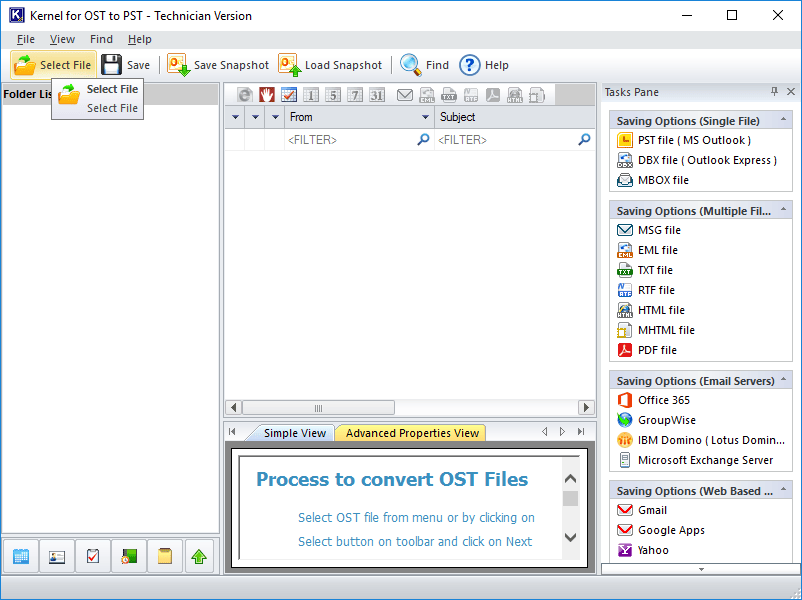Image resolution: width=802 pixels, height=600 pixels.
Task: Close the Tasks Pane
Action: [791, 92]
